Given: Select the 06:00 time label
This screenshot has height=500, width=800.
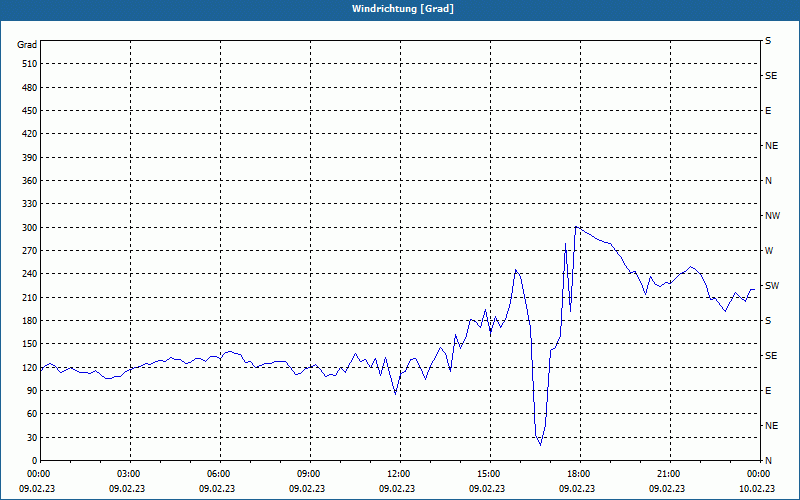Looking at the screenshot, I should pyautogui.click(x=220, y=474).
